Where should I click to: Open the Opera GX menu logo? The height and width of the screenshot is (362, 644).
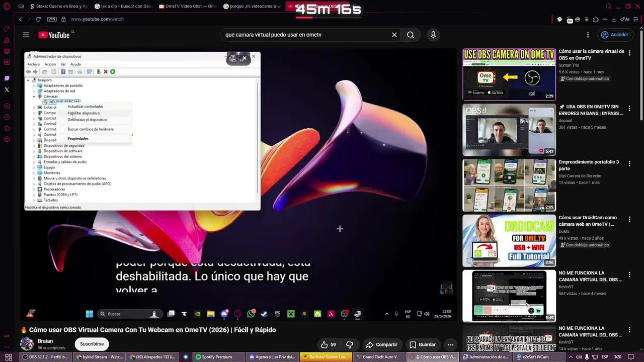pos(7,7)
